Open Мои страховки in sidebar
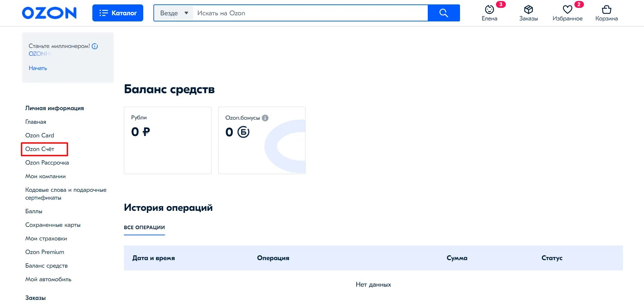 point(46,238)
